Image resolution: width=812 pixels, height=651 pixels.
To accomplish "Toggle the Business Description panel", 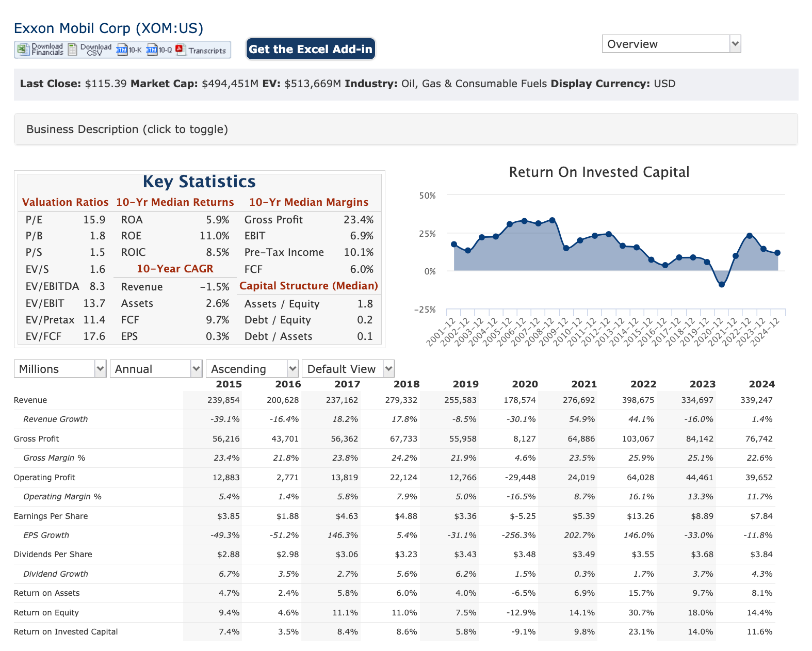I will tap(406, 129).
